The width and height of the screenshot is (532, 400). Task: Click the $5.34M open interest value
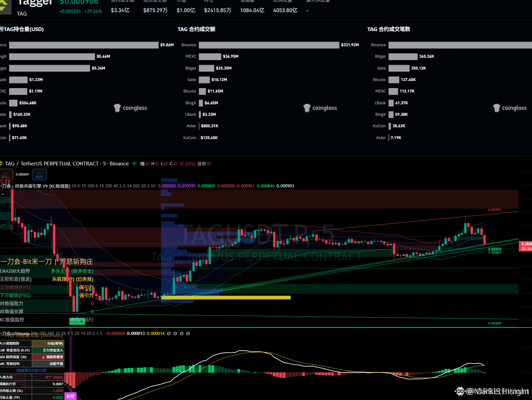[99, 68]
